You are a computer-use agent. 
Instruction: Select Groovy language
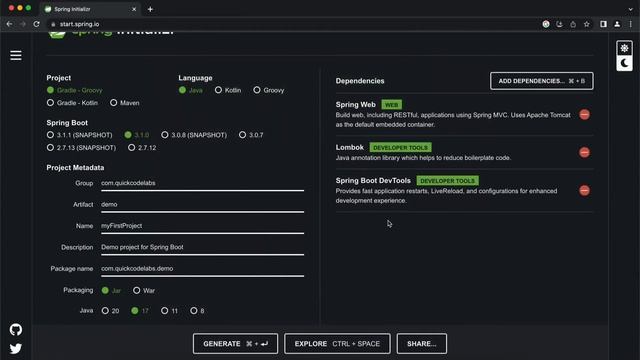click(x=269, y=90)
